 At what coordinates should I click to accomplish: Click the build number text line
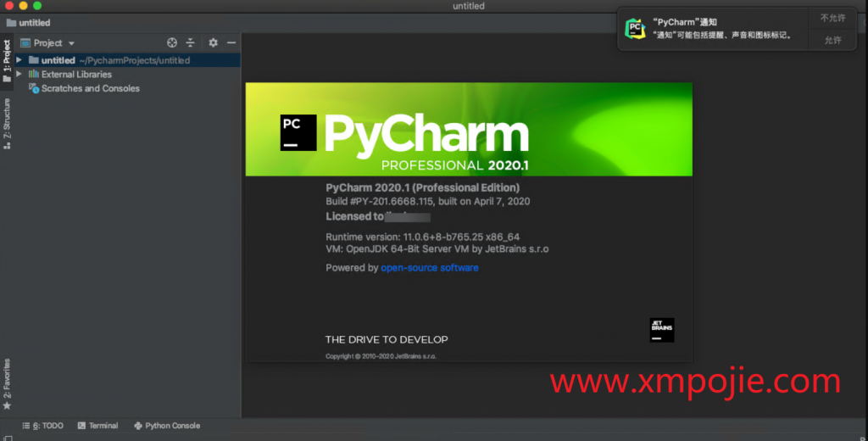[x=427, y=201]
